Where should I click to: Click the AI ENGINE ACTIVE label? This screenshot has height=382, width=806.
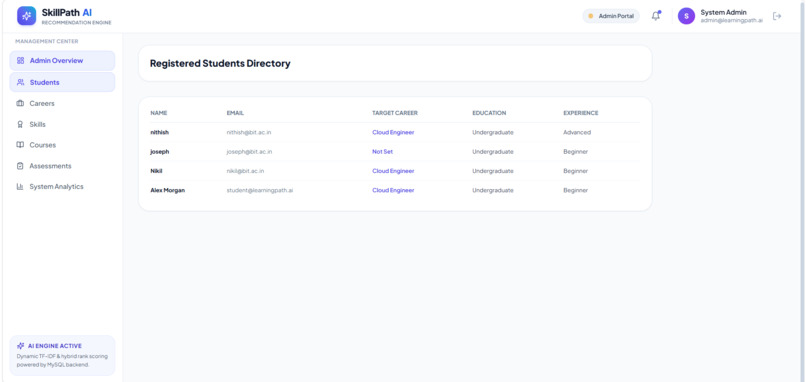54,346
